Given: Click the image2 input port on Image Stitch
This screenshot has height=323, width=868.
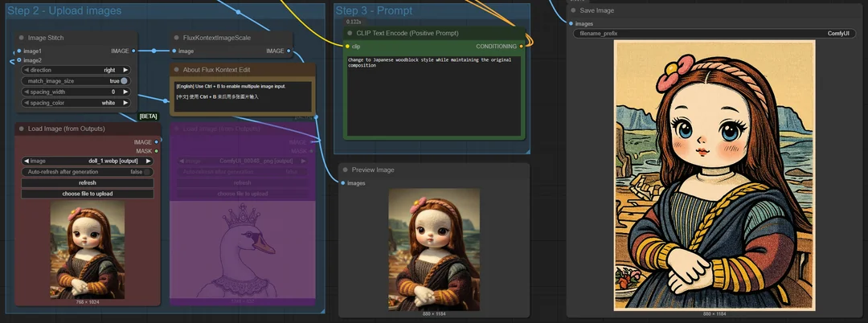Looking at the screenshot, I should tap(18, 59).
